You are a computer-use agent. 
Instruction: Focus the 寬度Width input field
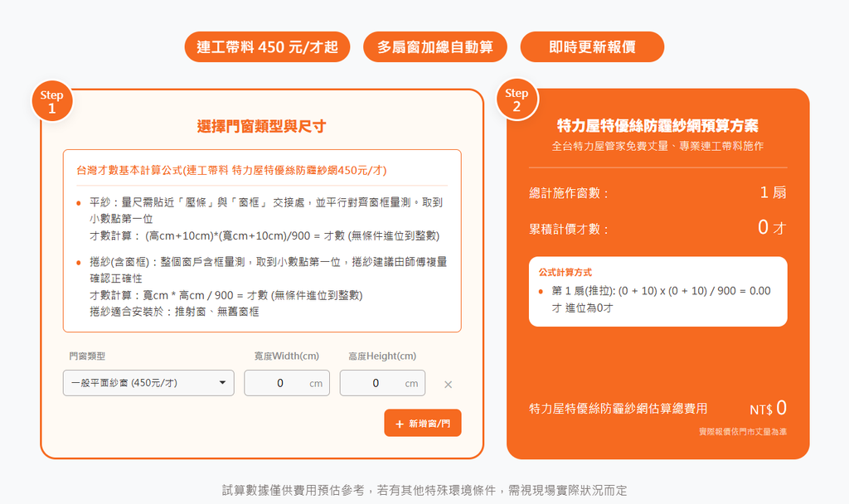(x=286, y=383)
